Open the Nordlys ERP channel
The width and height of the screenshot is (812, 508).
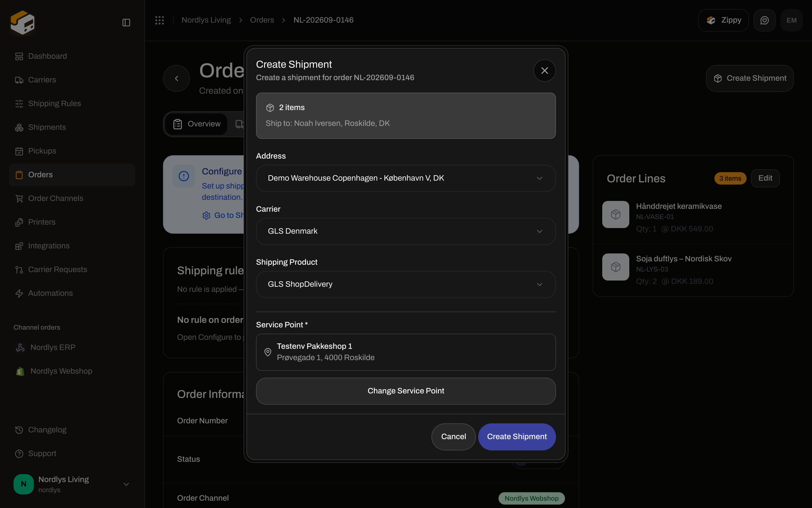[x=72, y=347]
